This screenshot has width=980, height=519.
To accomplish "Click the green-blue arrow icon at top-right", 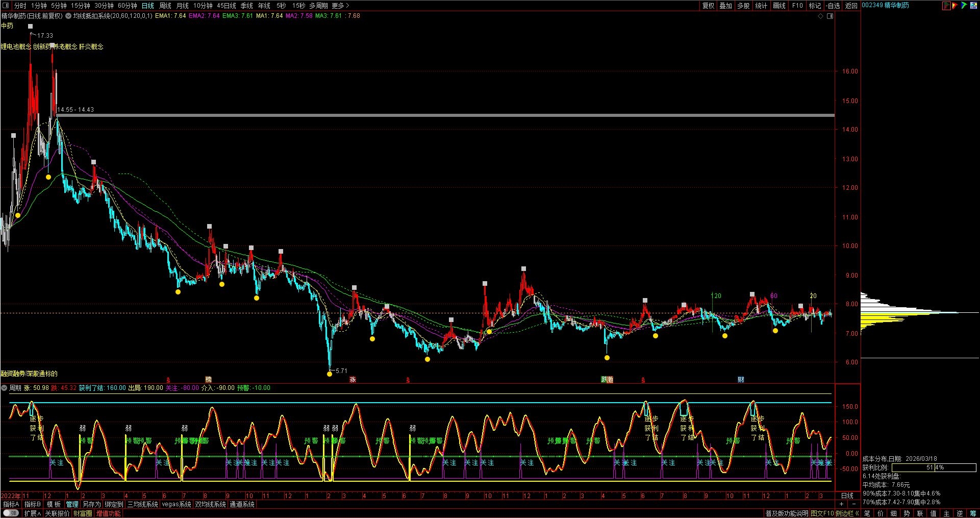I will point(964,6).
